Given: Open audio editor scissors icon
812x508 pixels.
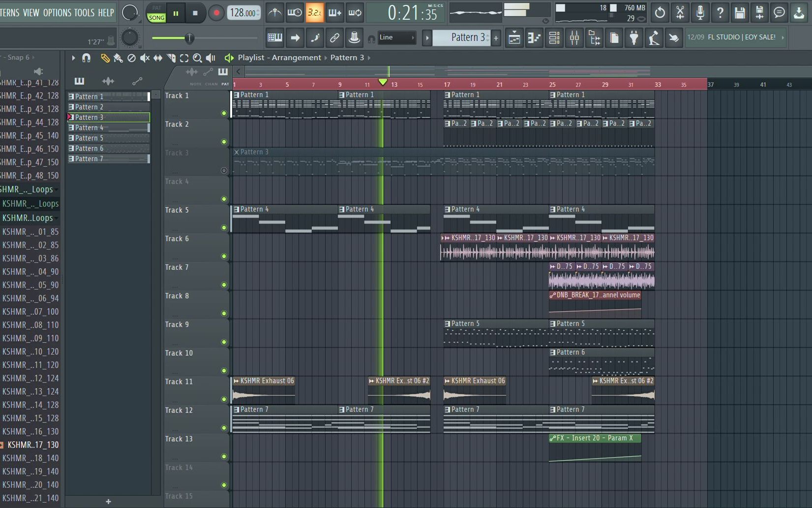Looking at the screenshot, I should 680,13.
